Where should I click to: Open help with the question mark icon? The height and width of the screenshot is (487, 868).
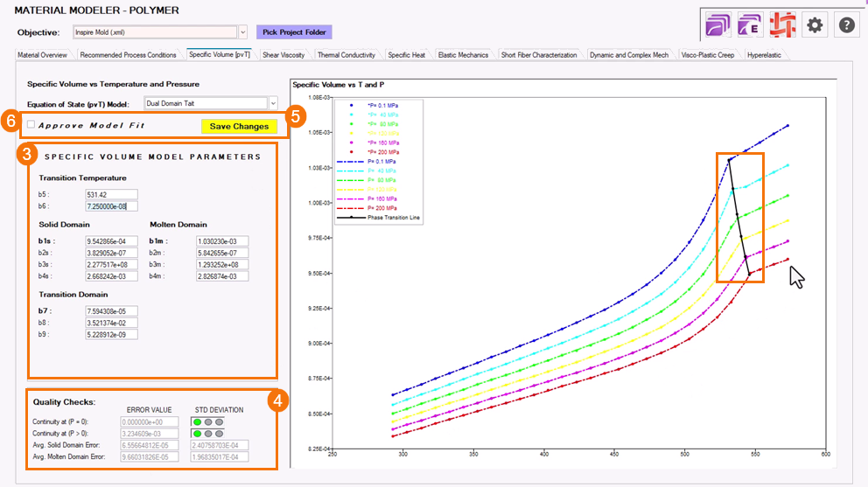846,25
